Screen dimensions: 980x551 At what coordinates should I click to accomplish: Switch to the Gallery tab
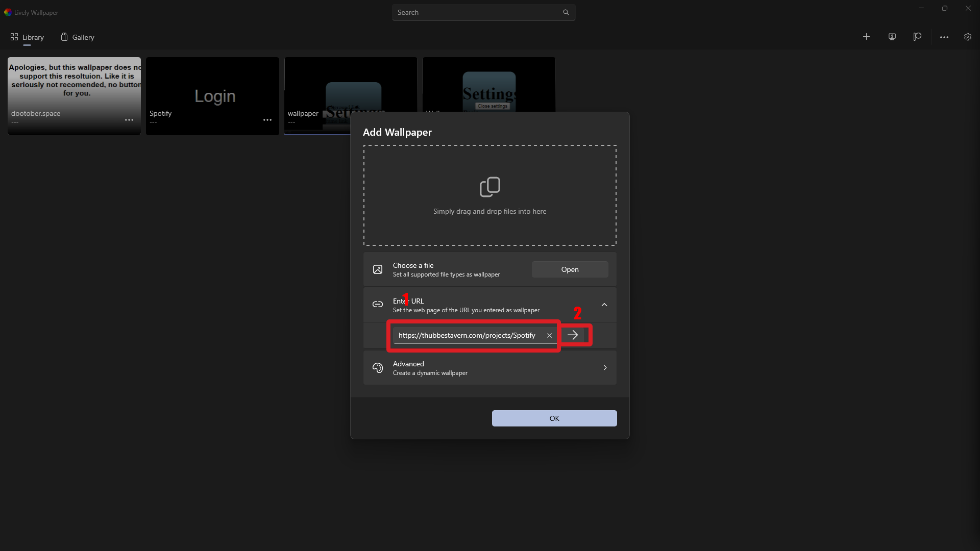[x=77, y=37]
